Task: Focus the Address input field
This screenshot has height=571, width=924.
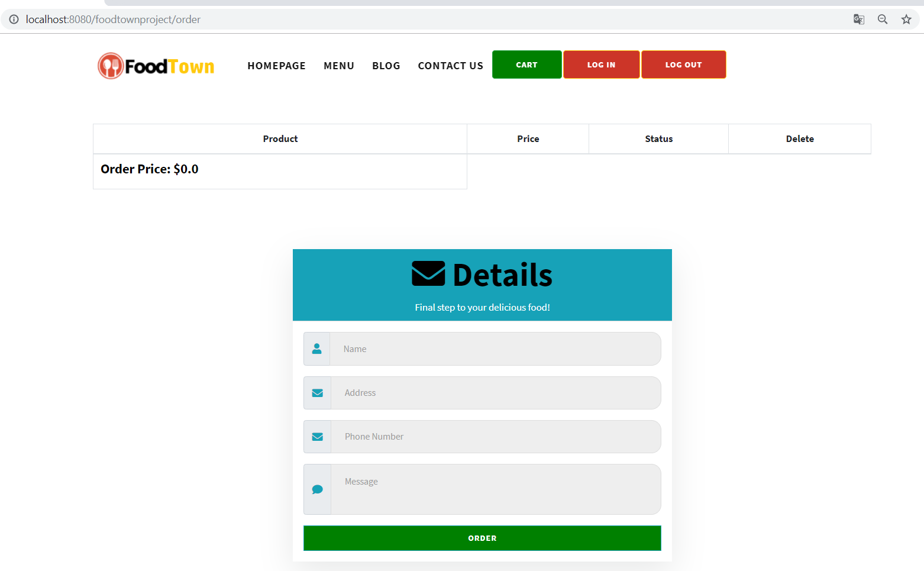Action: pos(496,393)
